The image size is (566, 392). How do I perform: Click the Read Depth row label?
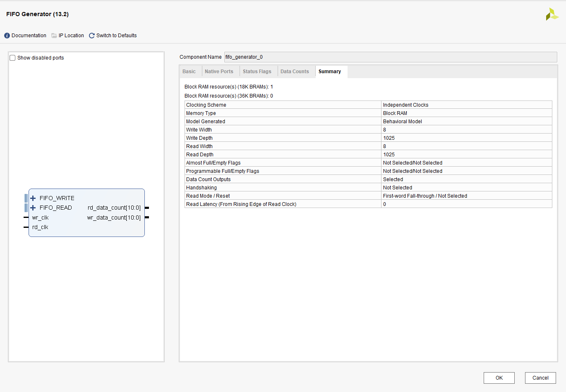point(200,155)
